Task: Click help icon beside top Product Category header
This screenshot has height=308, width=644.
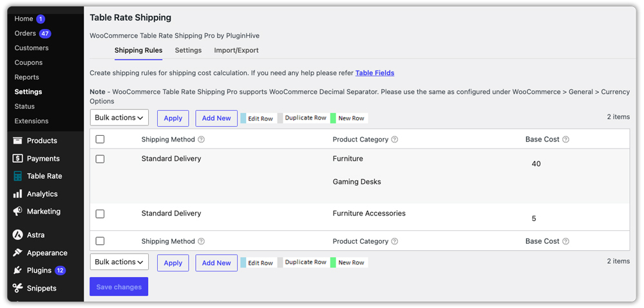Action: point(395,140)
